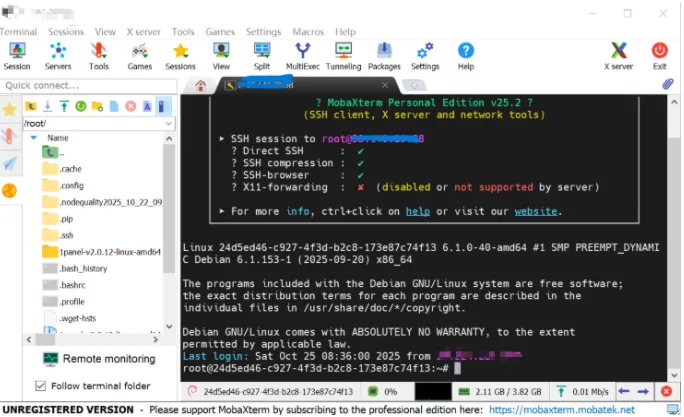Click the home tab icon

tap(201, 85)
